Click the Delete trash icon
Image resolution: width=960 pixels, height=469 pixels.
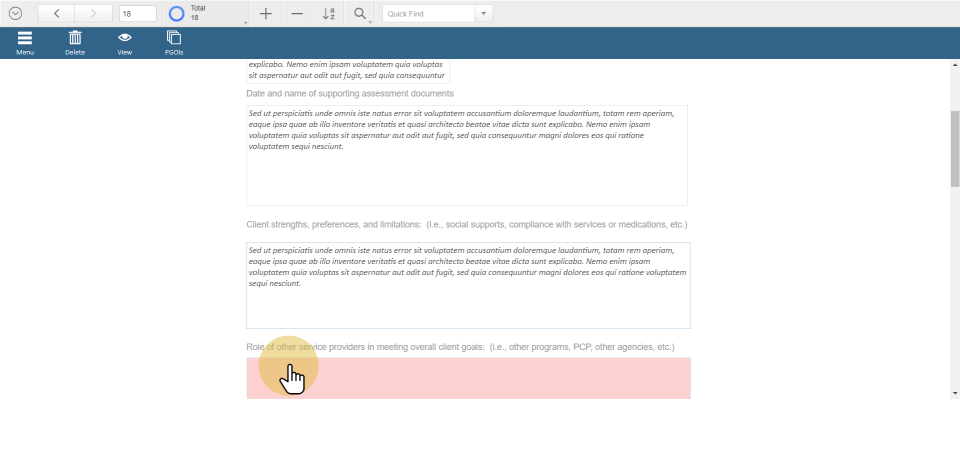75,42
